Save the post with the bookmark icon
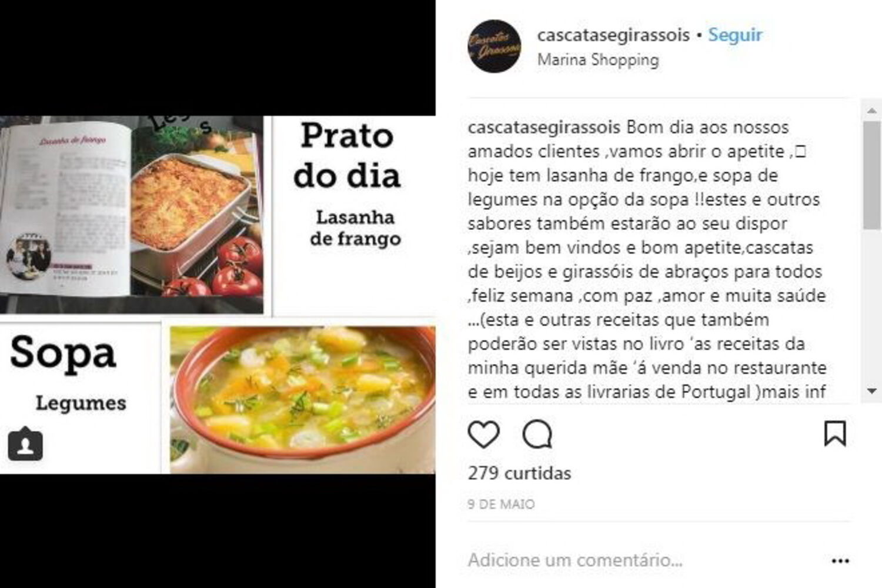 coord(835,433)
